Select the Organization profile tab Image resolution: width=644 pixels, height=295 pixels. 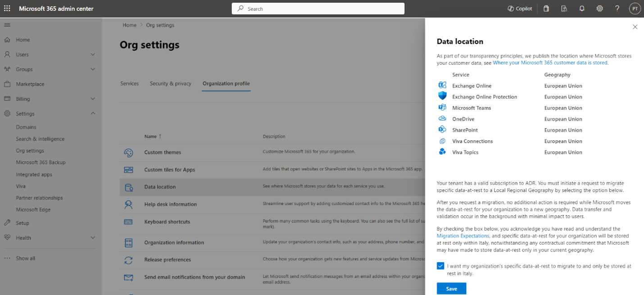[x=226, y=83]
